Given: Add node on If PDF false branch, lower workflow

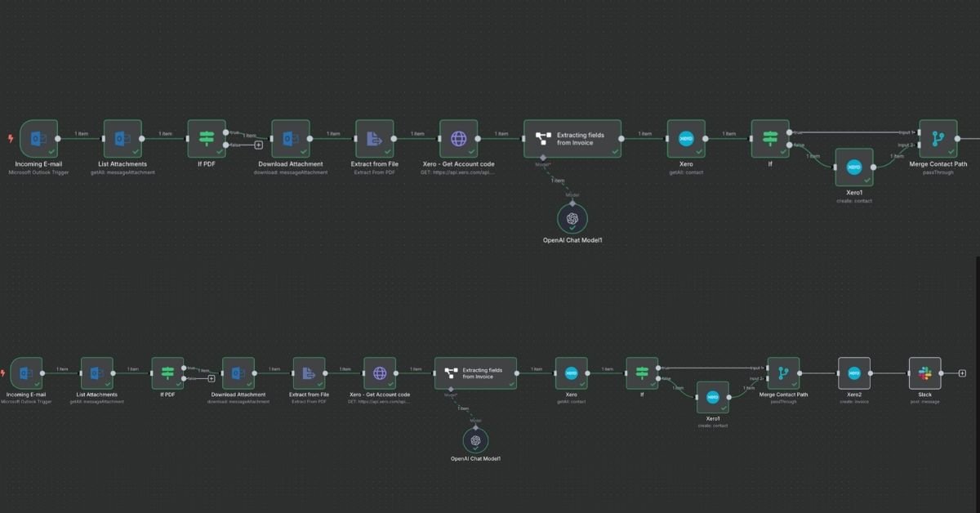Looking at the screenshot, I should (212, 378).
